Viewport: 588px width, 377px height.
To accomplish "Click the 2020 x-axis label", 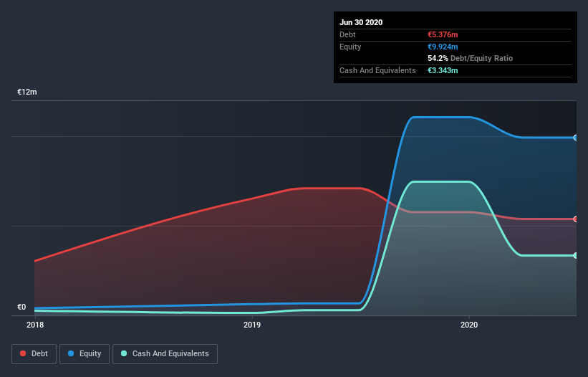I will 469,325.
